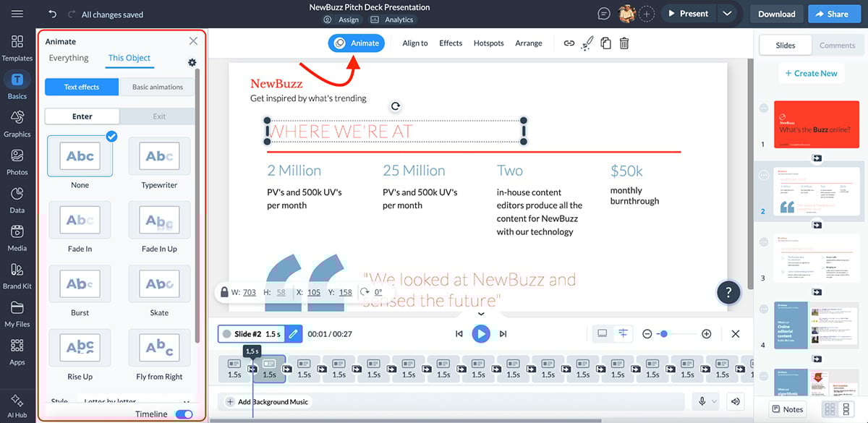The image size is (868, 423).
Task: Switch animations to Basic animations
Action: [156, 86]
